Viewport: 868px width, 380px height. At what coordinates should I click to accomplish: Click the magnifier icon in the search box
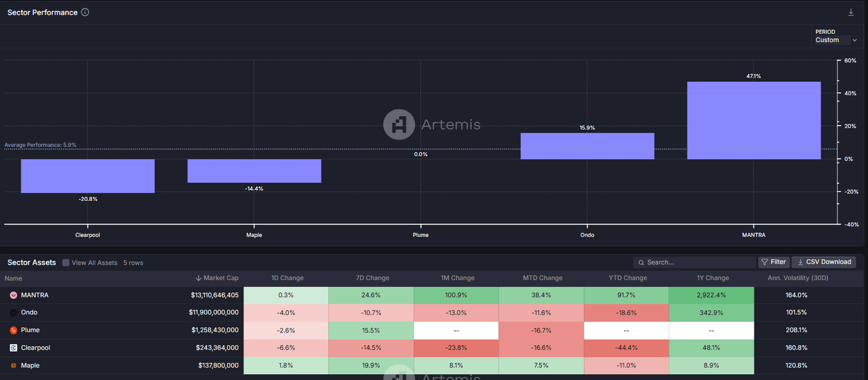640,262
